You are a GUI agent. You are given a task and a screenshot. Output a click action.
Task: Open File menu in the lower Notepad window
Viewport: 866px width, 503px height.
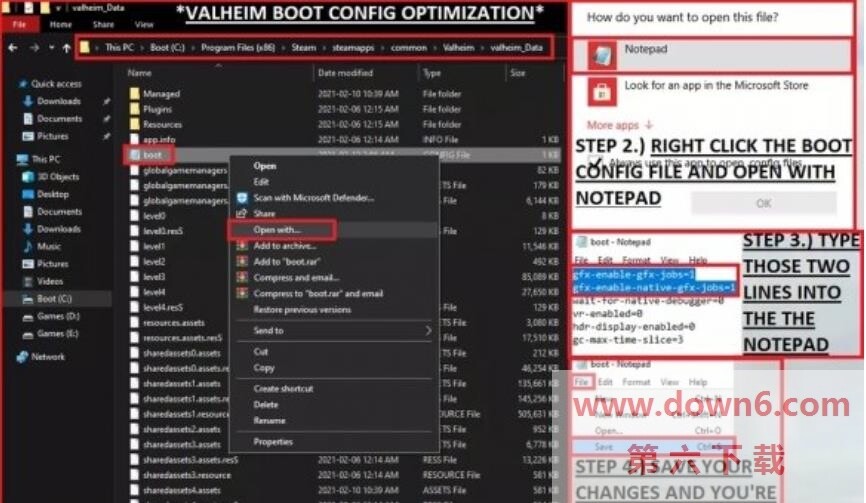(x=581, y=382)
